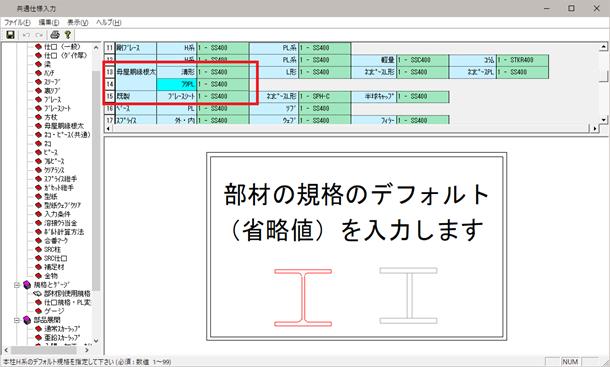Click the Save floppy disk toolbar icon
This screenshot has height=367, width=610.
pos(11,35)
